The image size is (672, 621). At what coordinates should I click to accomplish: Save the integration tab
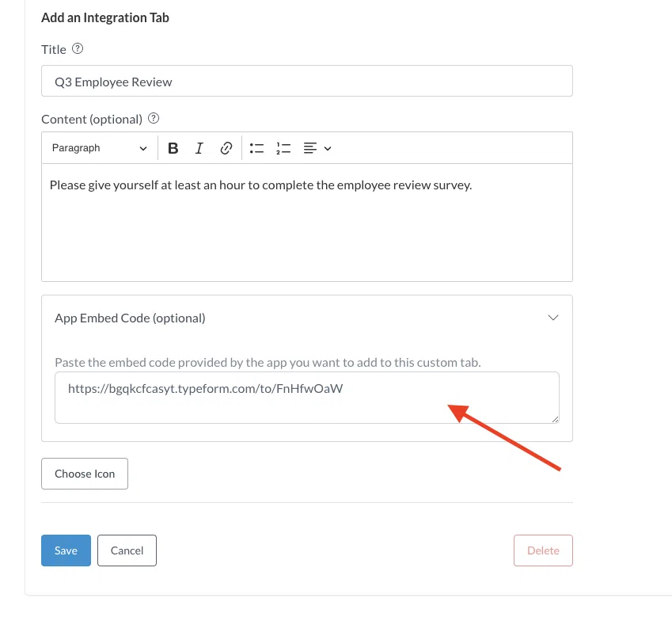(66, 551)
